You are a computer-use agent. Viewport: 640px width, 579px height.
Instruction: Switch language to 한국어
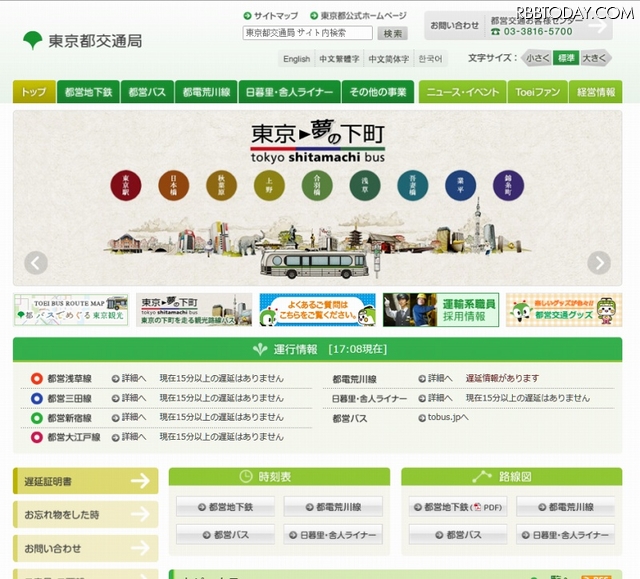tap(431, 59)
